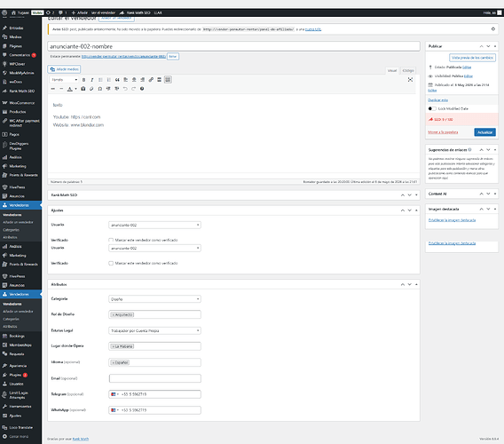Toggle the second toolbar row button
This screenshot has width=504, height=444.
pos(168,79)
